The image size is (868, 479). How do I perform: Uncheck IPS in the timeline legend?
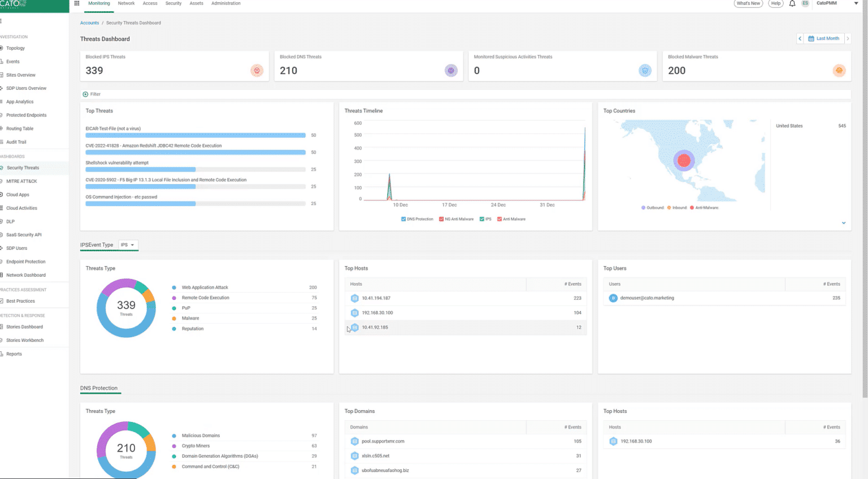[x=481, y=219]
